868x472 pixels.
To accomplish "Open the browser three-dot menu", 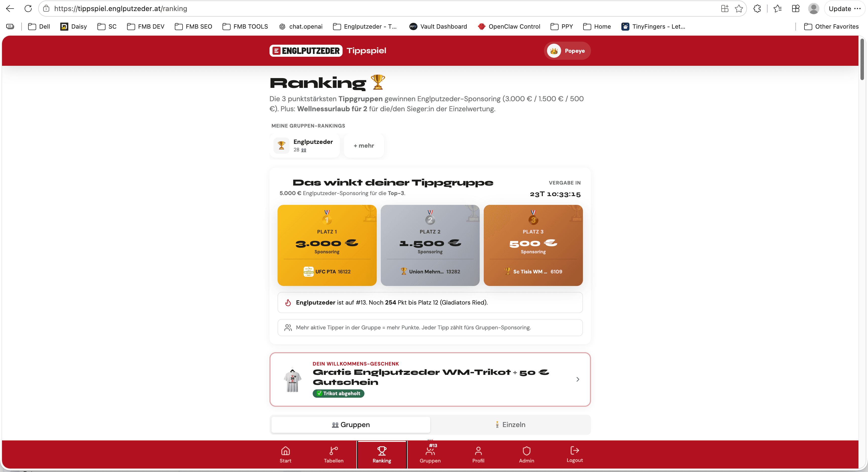I will pos(857,9).
